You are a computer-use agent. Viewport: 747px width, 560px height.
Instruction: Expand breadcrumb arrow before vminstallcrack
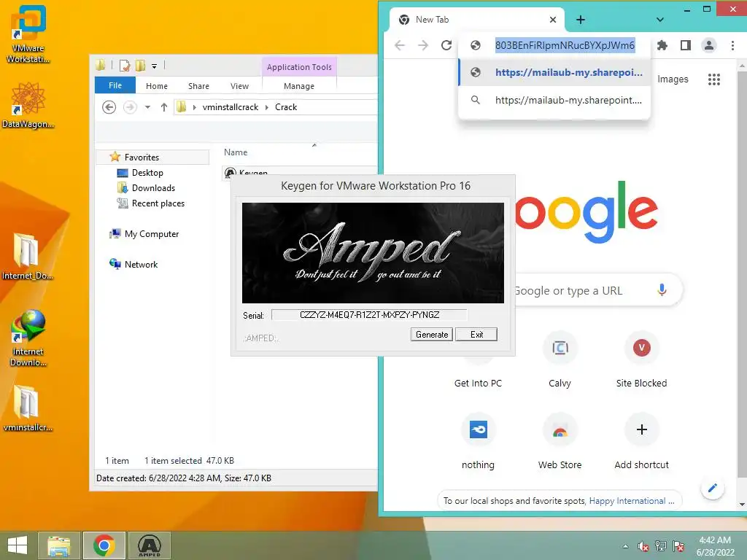click(194, 107)
